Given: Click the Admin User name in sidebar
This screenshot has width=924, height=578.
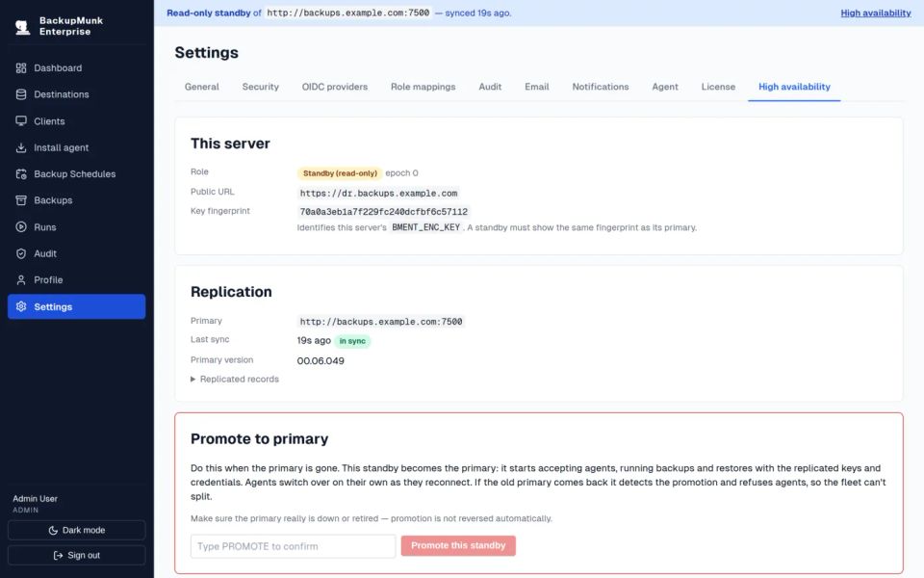Looking at the screenshot, I should coord(36,498).
